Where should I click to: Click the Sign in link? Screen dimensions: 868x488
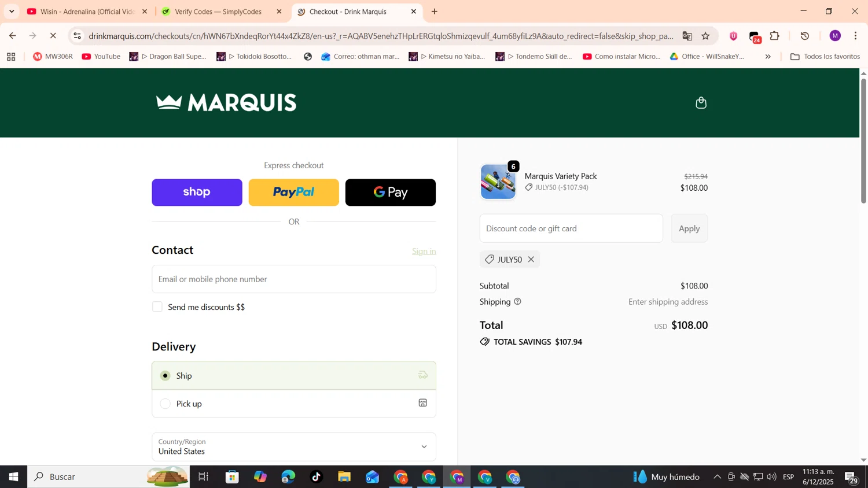click(424, 251)
